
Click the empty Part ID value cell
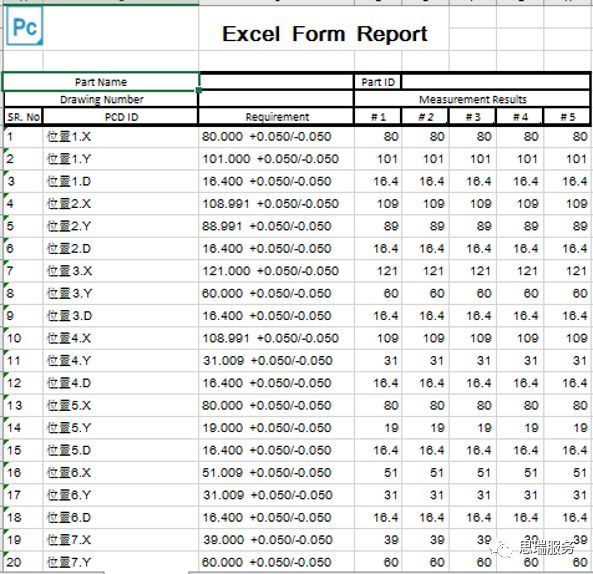[x=495, y=82]
